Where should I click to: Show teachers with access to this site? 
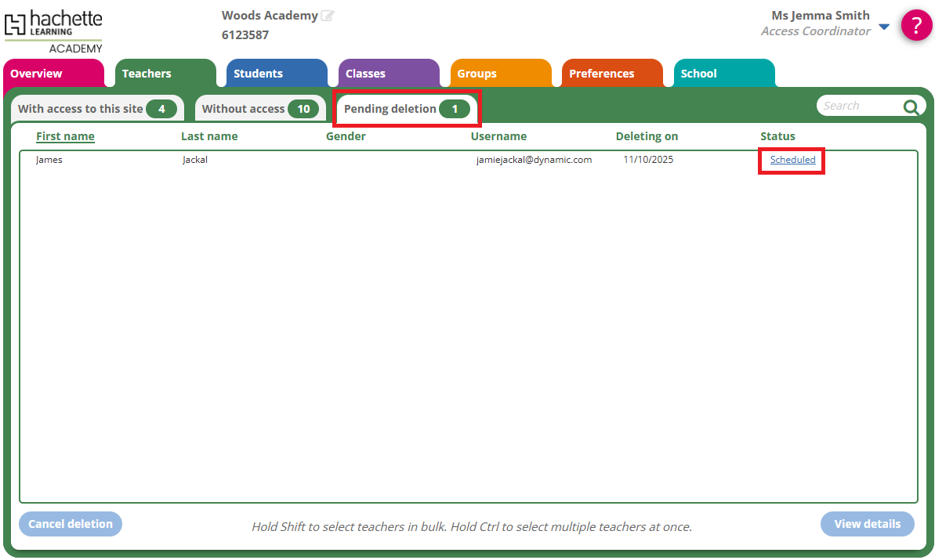tap(96, 109)
